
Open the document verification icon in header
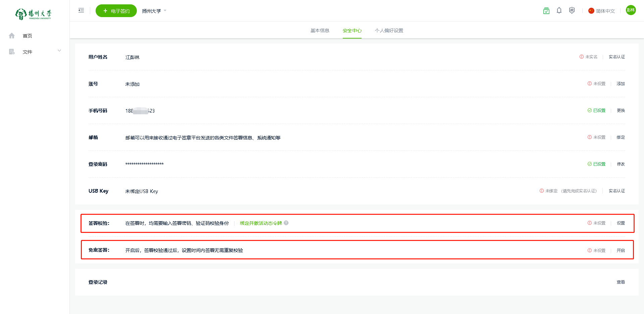click(x=546, y=11)
